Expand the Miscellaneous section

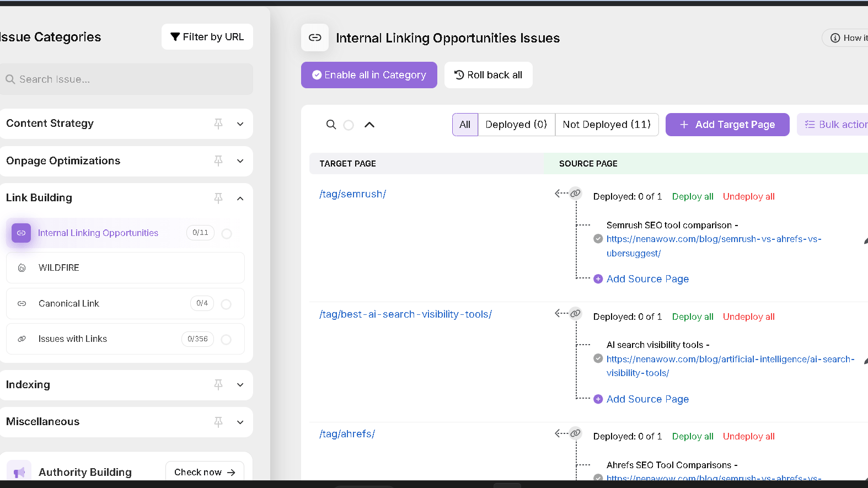240,422
